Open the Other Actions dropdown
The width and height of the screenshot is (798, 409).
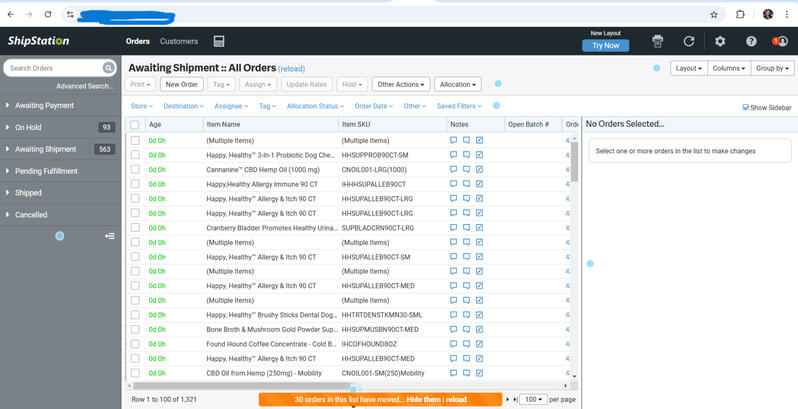401,84
